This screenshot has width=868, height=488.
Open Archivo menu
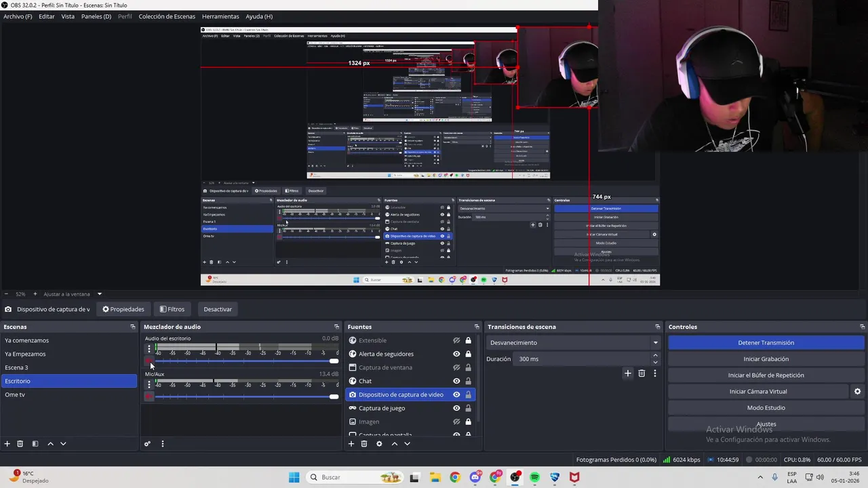tap(18, 16)
